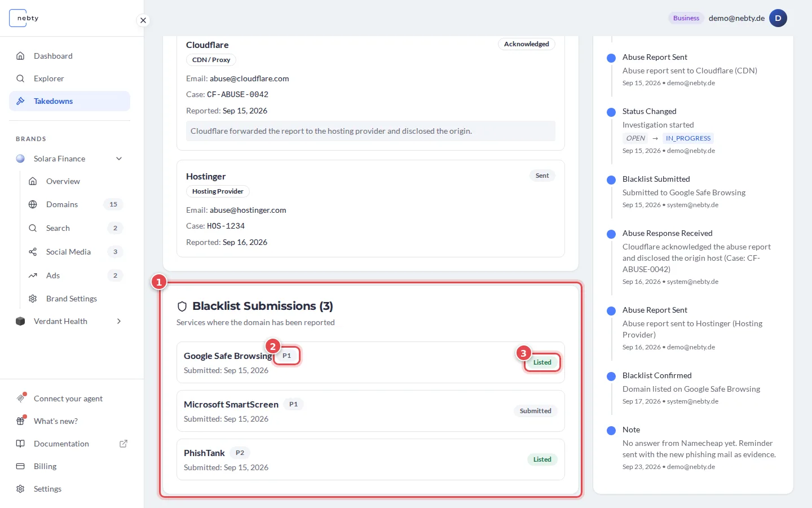
Task: Click the Social Media share icon
Action: tap(33, 252)
